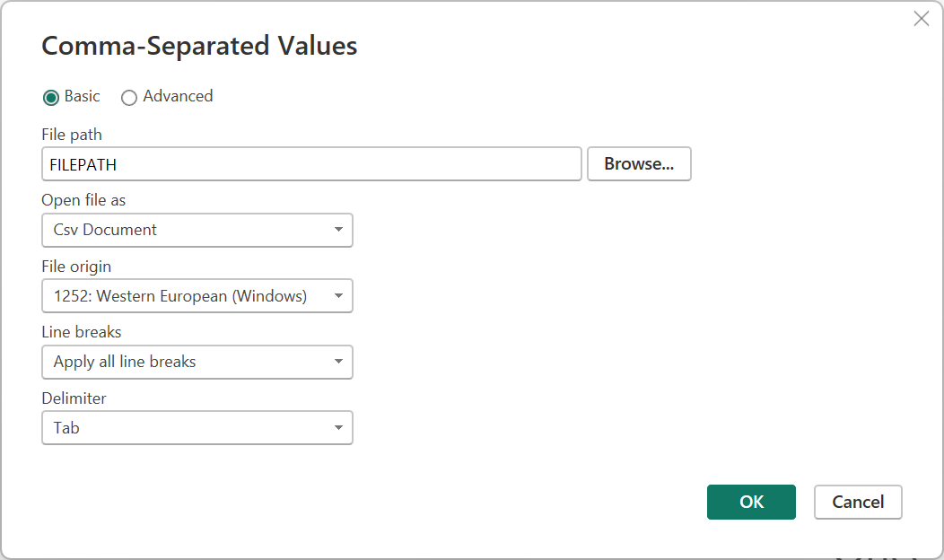This screenshot has width=944, height=560.
Task: Select the Open file as combo box
Action: (x=197, y=230)
